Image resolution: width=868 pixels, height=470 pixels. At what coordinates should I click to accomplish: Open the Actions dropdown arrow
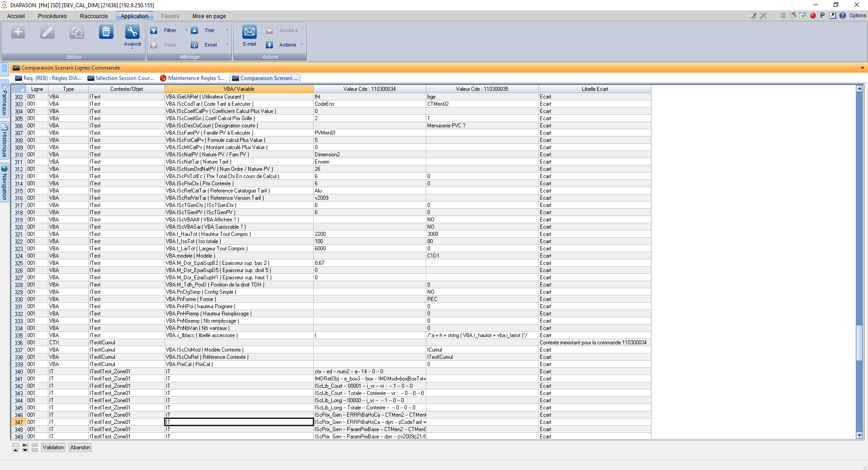click(302, 45)
